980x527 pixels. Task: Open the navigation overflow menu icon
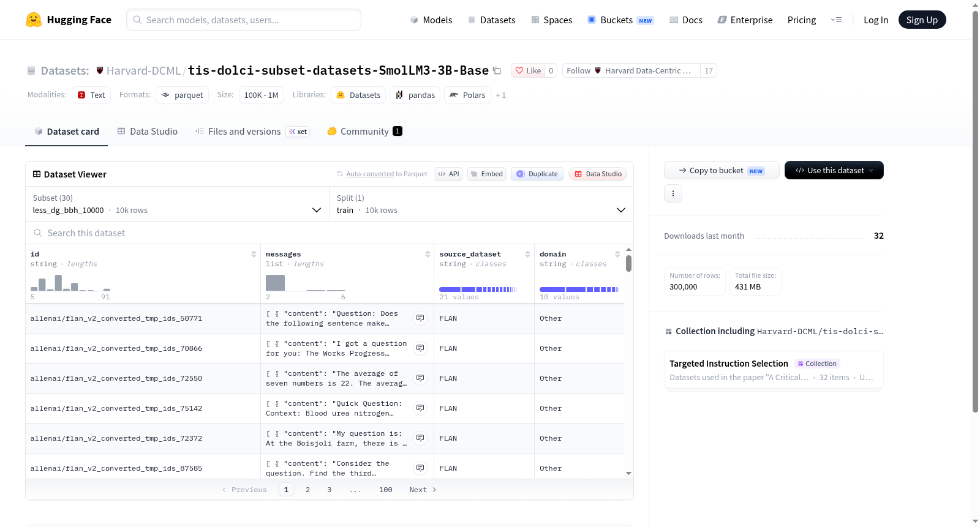click(x=836, y=20)
